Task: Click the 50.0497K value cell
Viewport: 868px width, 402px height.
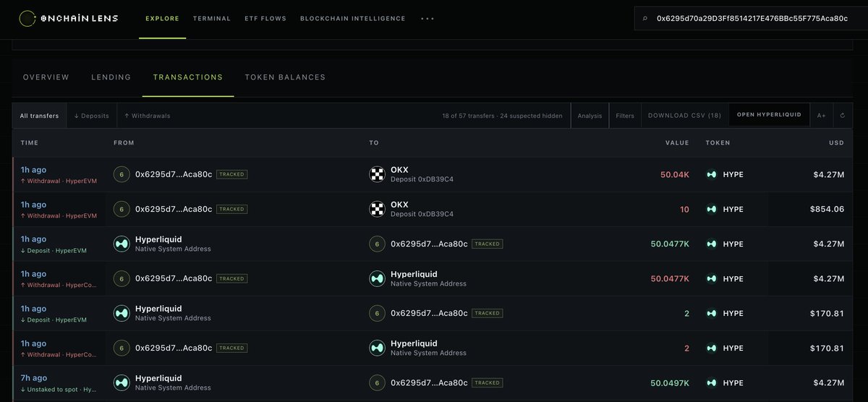Action: click(670, 382)
